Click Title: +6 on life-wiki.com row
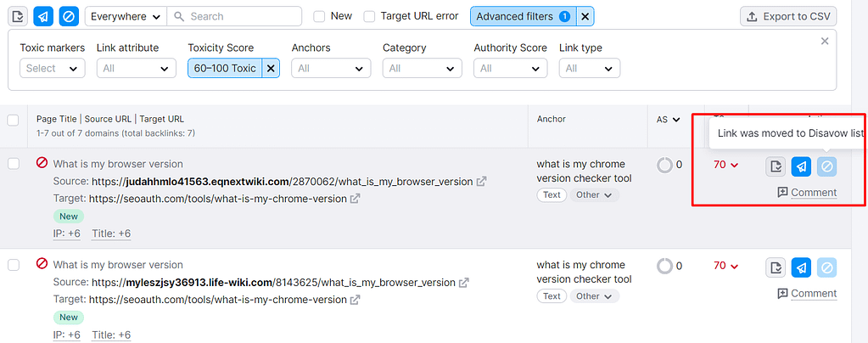 pos(111,335)
